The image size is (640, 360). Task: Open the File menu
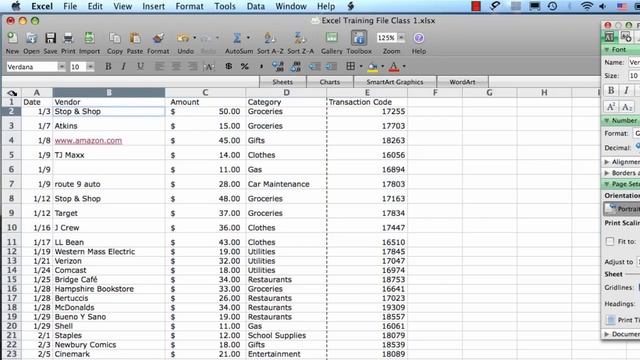pos(70,7)
